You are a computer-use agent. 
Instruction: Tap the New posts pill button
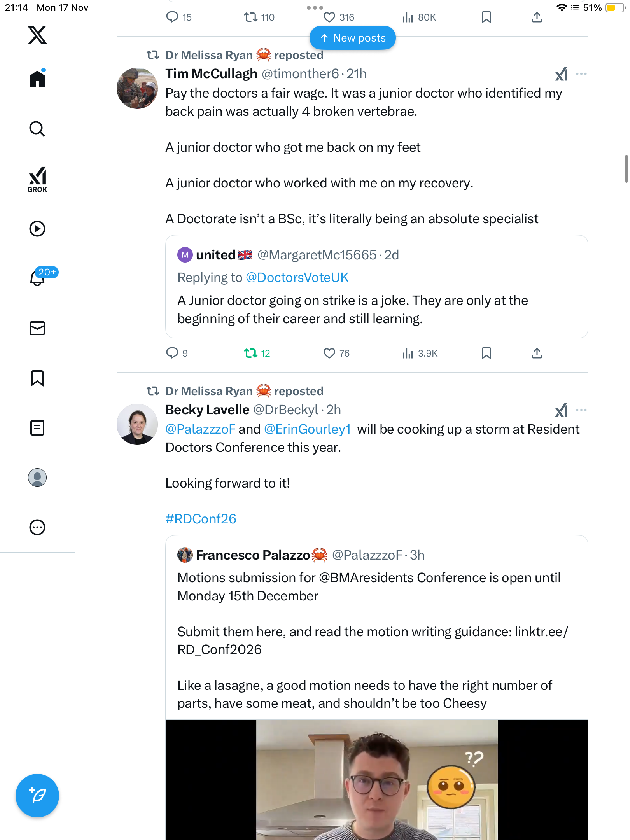[352, 38]
